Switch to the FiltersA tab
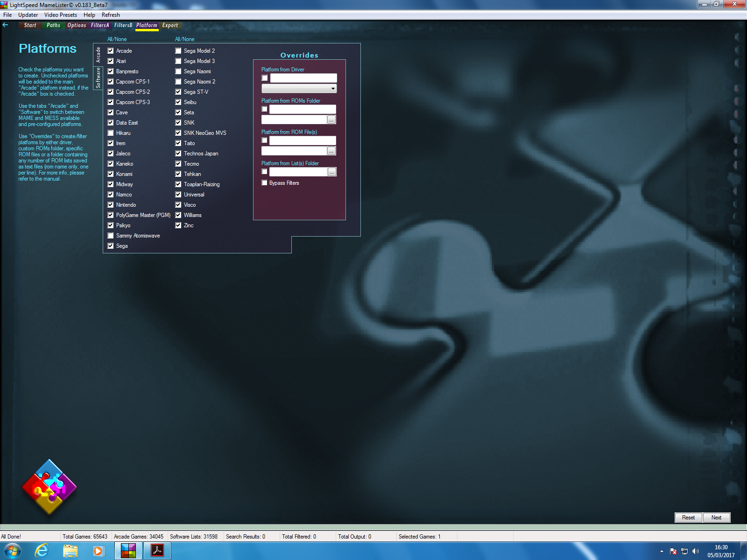The height and width of the screenshot is (560, 747). click(100, 25)
